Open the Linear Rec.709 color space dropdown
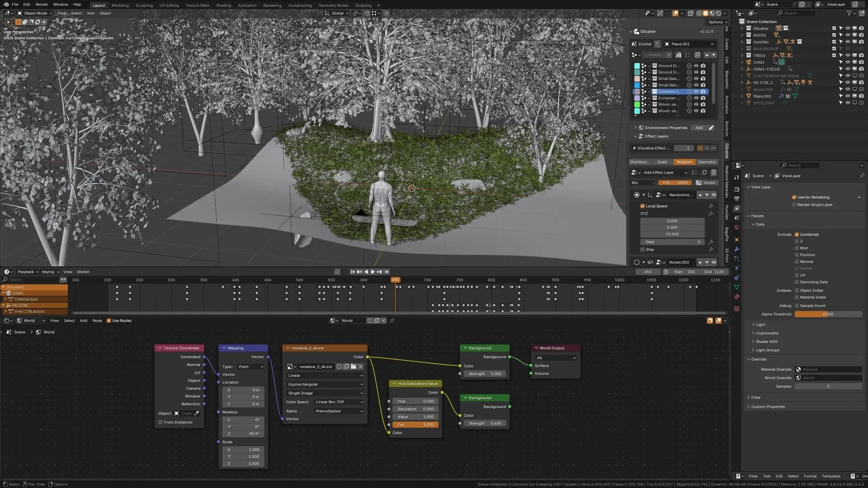The width and height of the screenshot is (868, 488). coord(339,402)
